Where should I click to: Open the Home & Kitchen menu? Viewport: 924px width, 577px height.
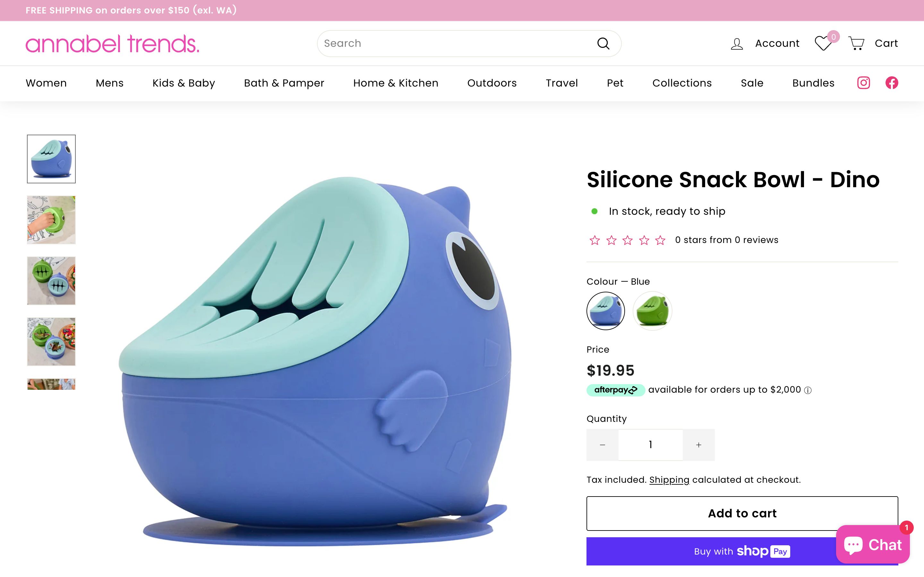396,83
